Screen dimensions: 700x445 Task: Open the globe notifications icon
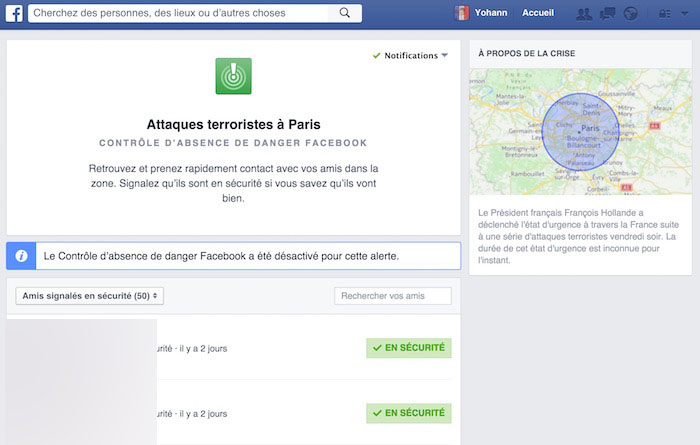(630, 14)
